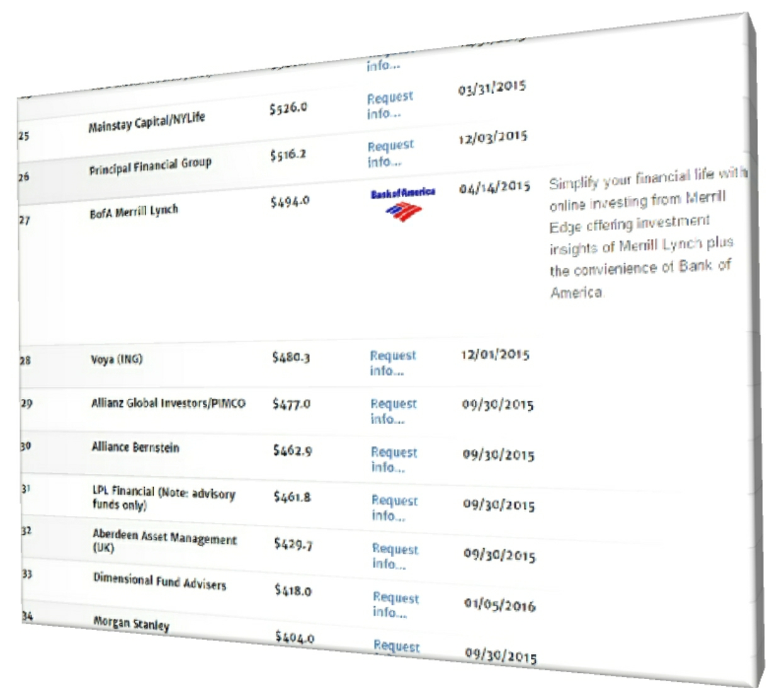
Task: Select the $480.3 value
Action: click(291, 357)
